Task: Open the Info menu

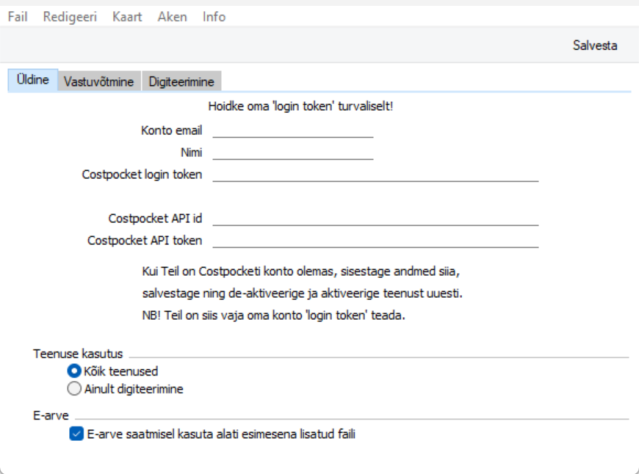Action: coord(214,17)
